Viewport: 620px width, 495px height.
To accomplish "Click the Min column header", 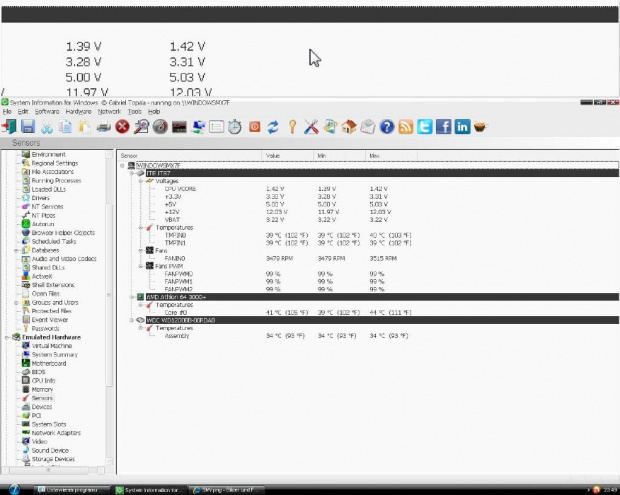I will pos(339,156).
